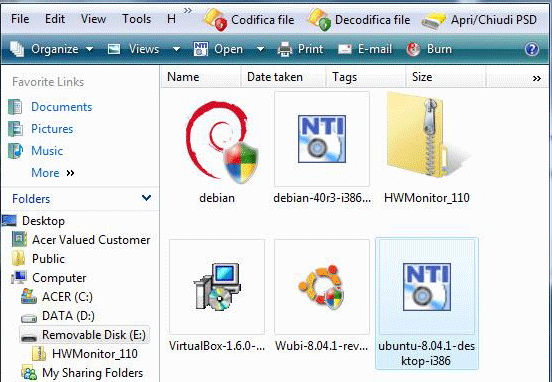Screen dimensions: 552x382
Task: Click Decodifica file label
Action: pyautogui.click(x=372, y=20)
